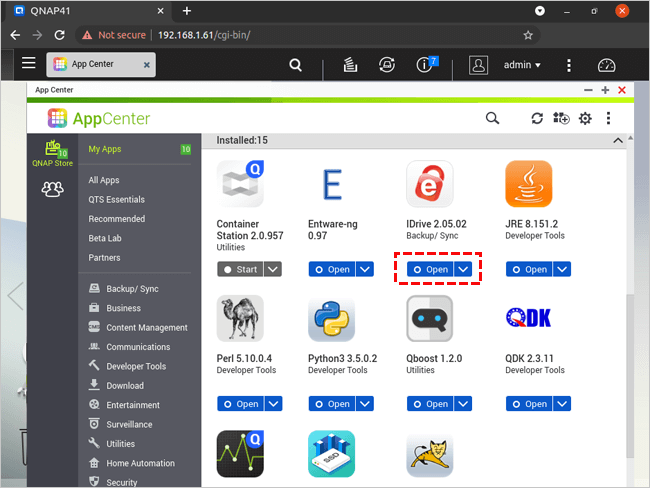650x488 pixels.
Task: Open AppCenter settings gear
Action: [x=585, y=119]
